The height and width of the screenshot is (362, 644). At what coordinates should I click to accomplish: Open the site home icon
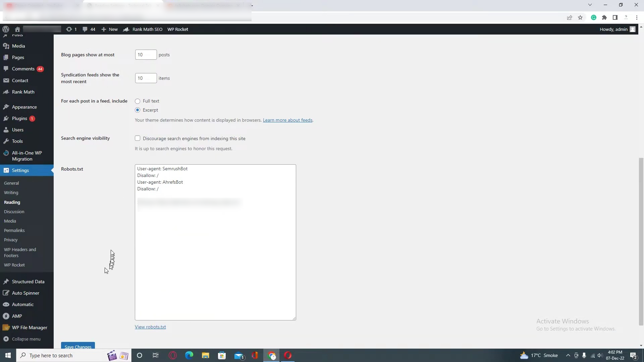(x=17, y=29)
